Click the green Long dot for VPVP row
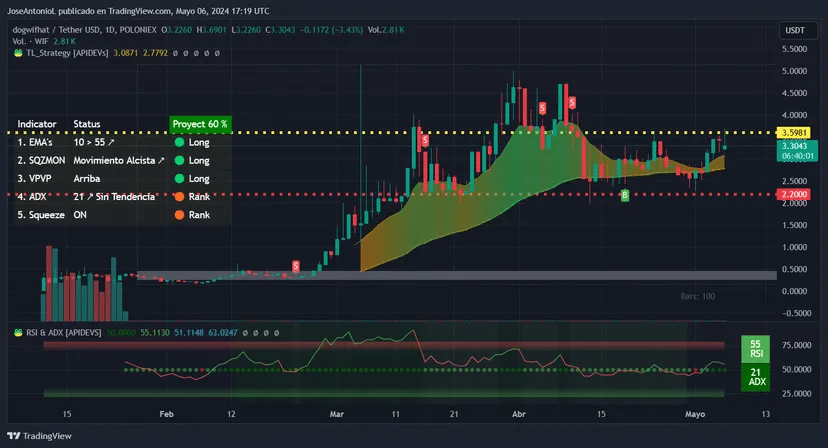 [180, 179]
